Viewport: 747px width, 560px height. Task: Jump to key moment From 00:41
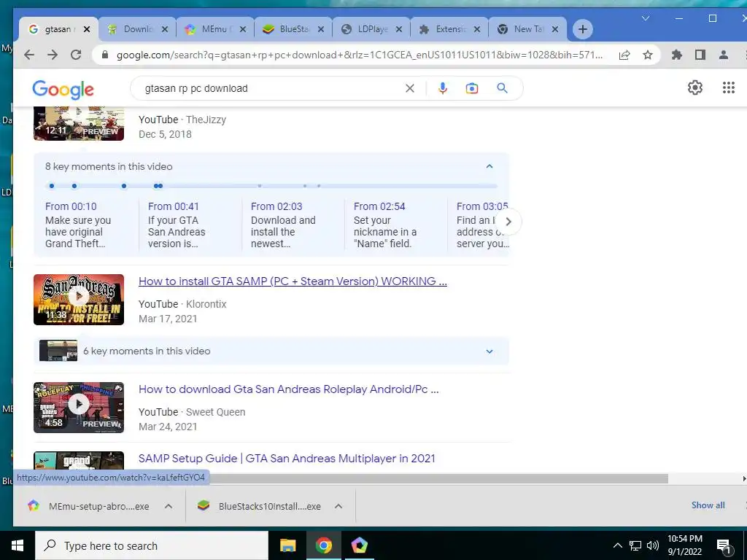coord(174,206)
